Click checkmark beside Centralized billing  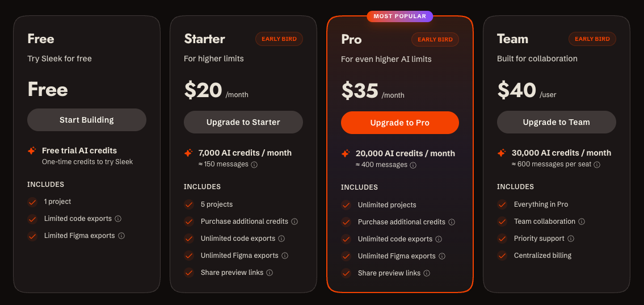(502, 256)
